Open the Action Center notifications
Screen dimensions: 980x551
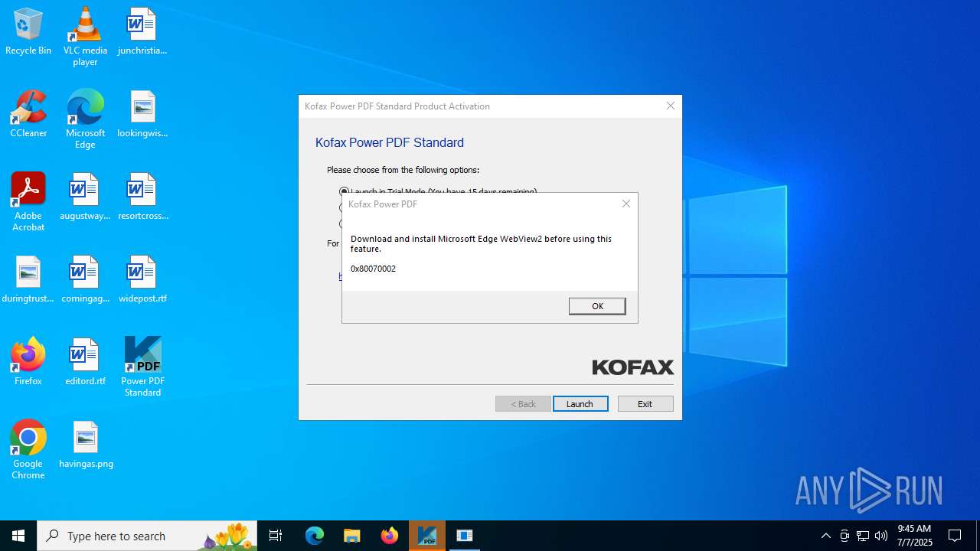[955, 536]
